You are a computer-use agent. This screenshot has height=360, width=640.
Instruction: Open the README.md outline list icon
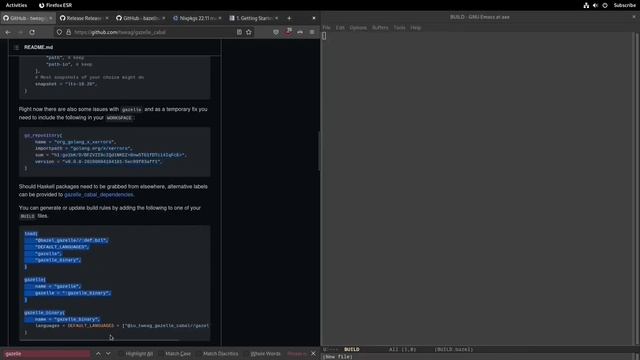click(x=16, y=47)
